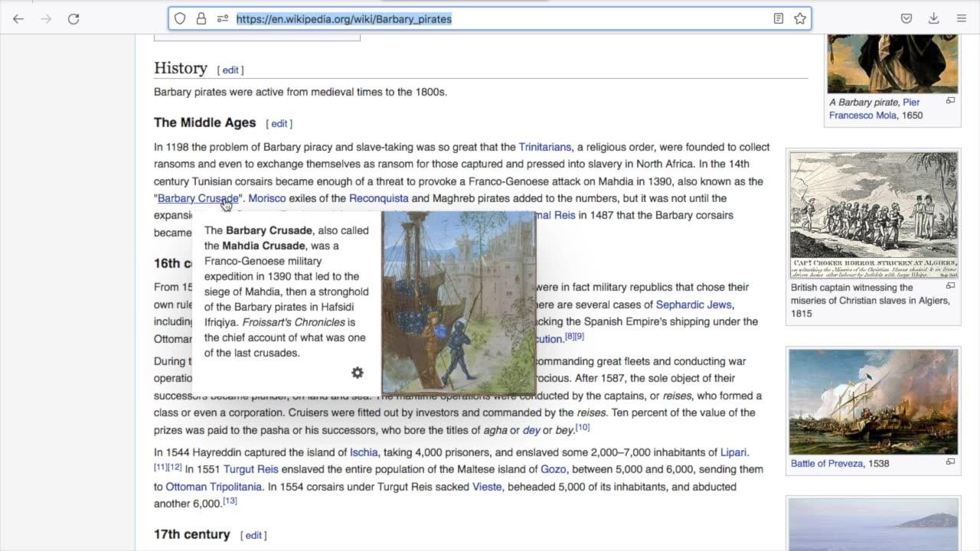Open the Turgut Reis link
980x551 pixels.
click(x=250, y=469)
